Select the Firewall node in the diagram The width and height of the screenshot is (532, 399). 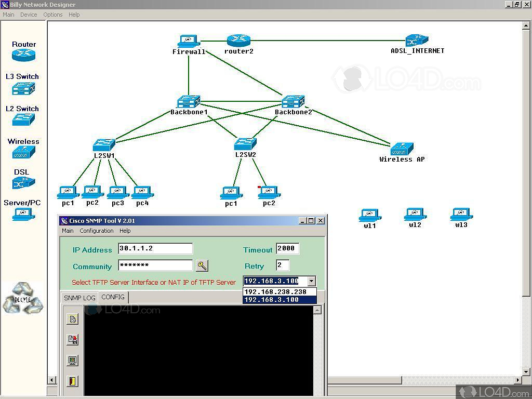click(x=189, y=42)
